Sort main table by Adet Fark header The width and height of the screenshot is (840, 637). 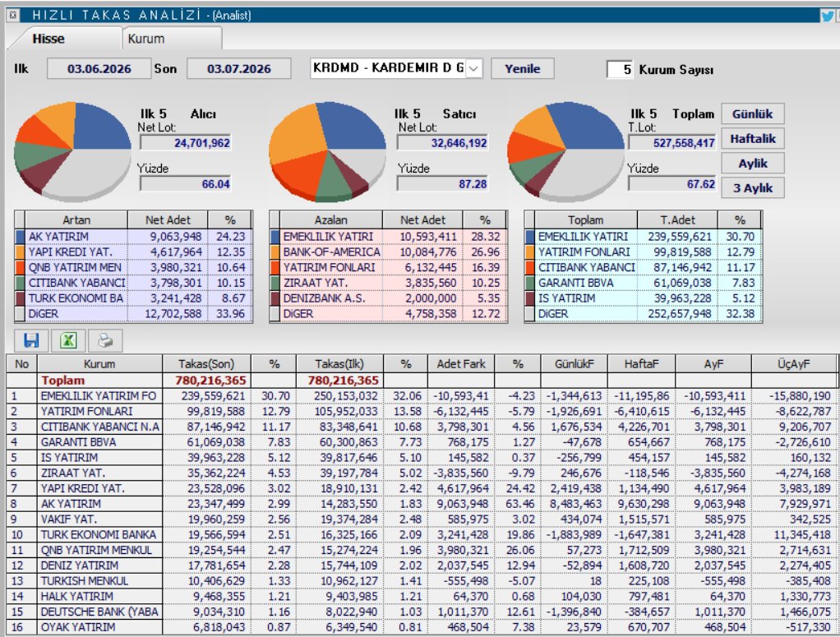pos(461,364)
